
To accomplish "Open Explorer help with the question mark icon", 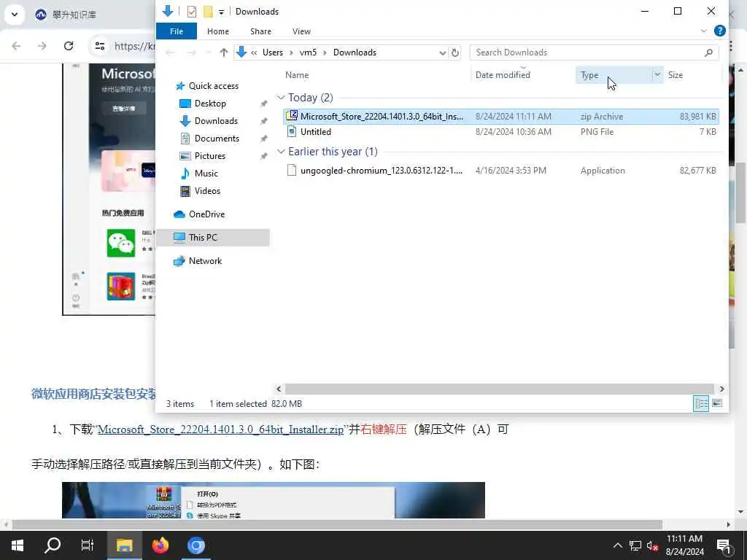I will [x=720, y=31].
